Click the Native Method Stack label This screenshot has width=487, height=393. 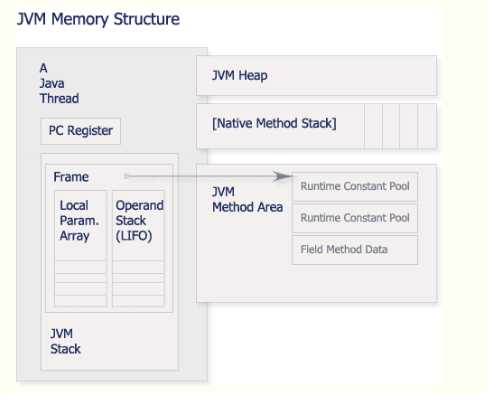(274, 123)
